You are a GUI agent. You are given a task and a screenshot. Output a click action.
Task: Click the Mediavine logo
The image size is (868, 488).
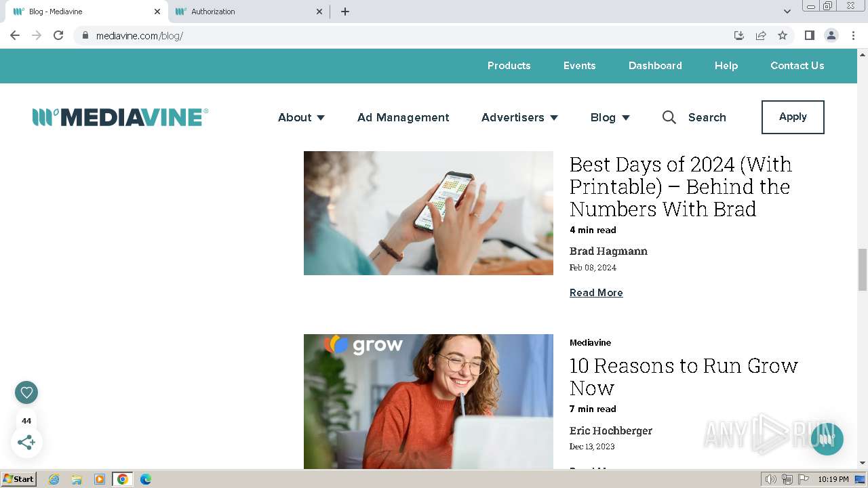(120, 117)
